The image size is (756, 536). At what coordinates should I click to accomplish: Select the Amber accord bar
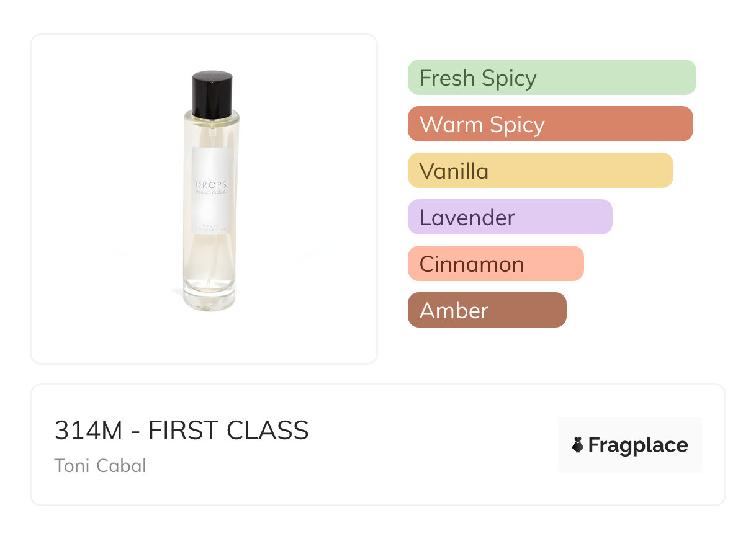487,310
